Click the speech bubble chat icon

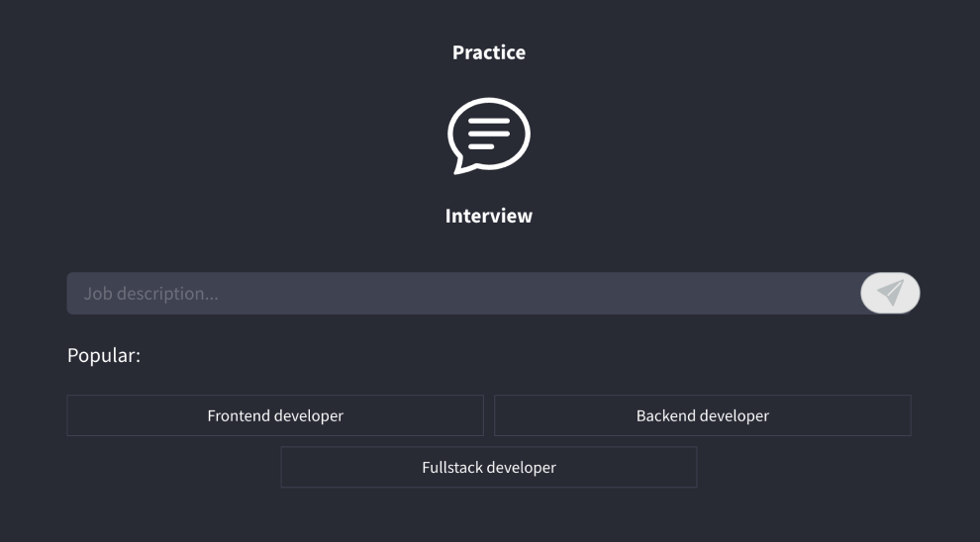(x=488, y=135)
